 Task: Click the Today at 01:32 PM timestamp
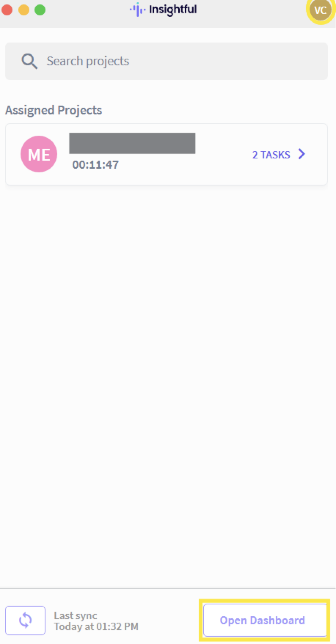(x=96, y=626)
